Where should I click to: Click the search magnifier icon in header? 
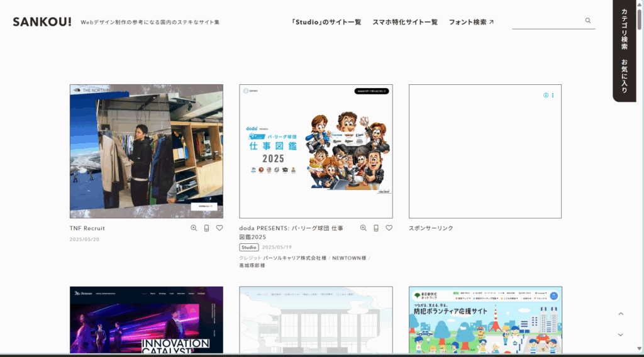588,21
